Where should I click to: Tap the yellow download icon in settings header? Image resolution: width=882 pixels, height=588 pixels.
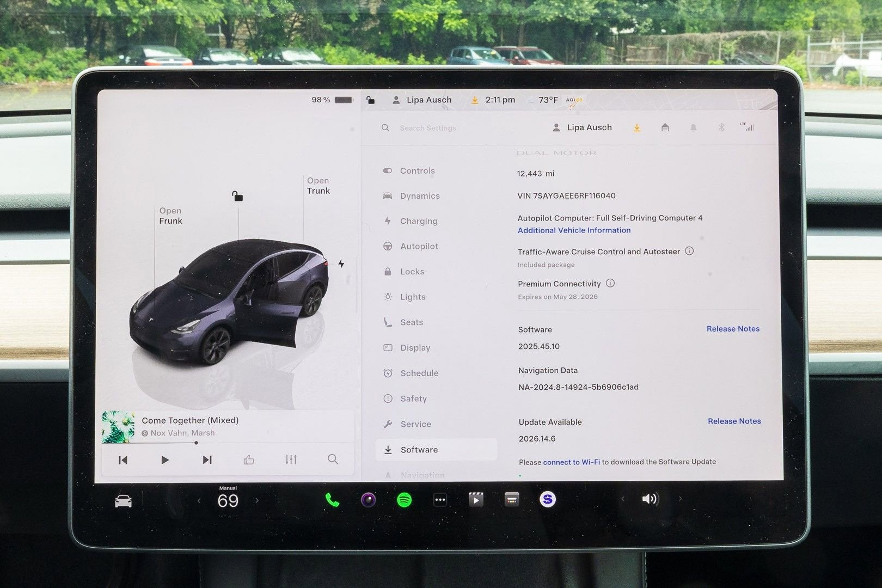[x=637, y=128]
